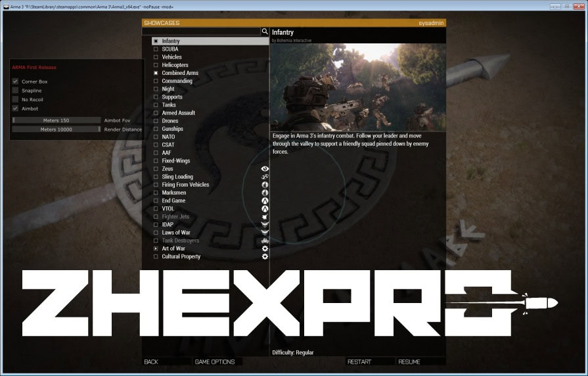Click the IDAP row emblem icon

(265, 225)
